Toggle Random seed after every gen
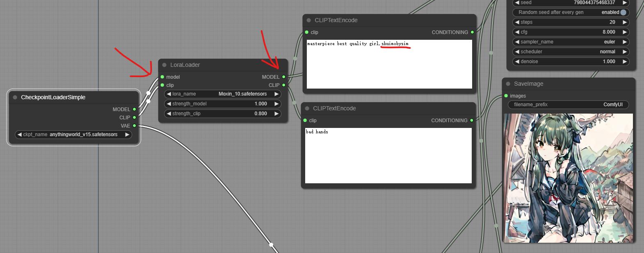 [623, 12]
